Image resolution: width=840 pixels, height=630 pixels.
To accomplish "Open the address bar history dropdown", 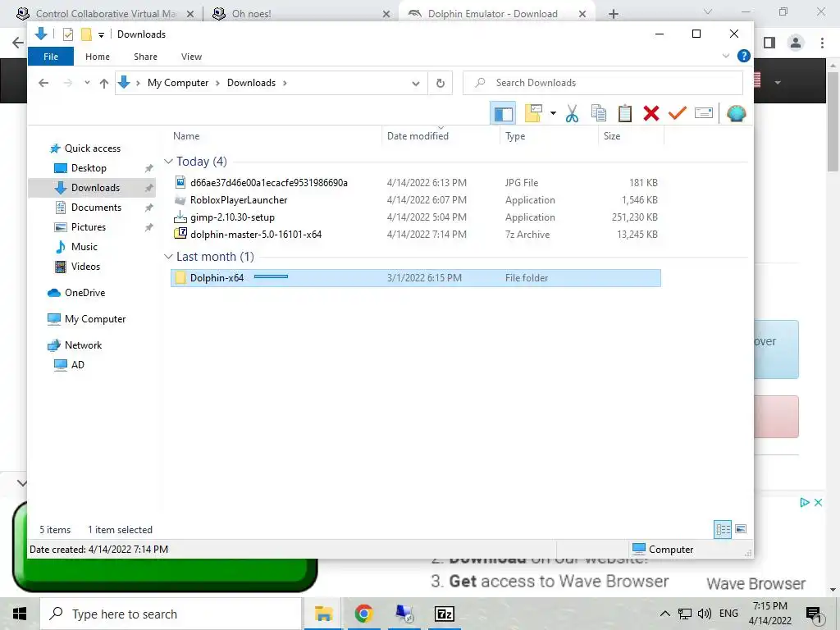I will (x=416, y=83).
